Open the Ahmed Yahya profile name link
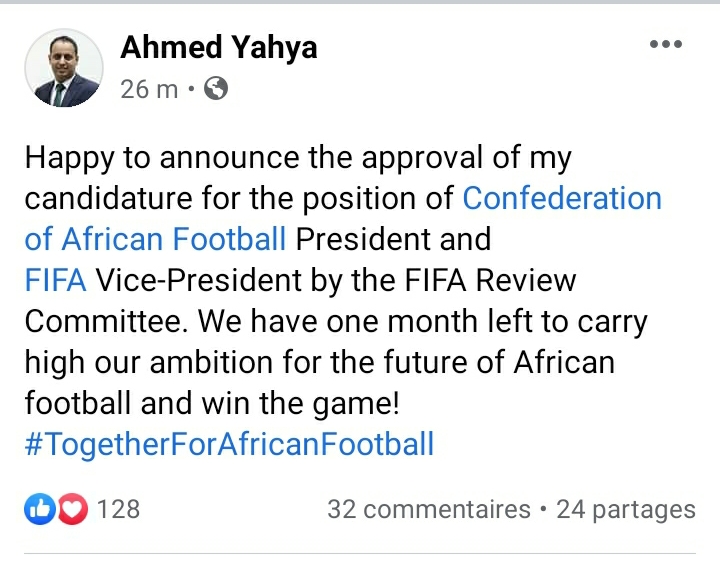Viewport: 720px width, 561px height. pyautogui.click(x=219, y=46)
